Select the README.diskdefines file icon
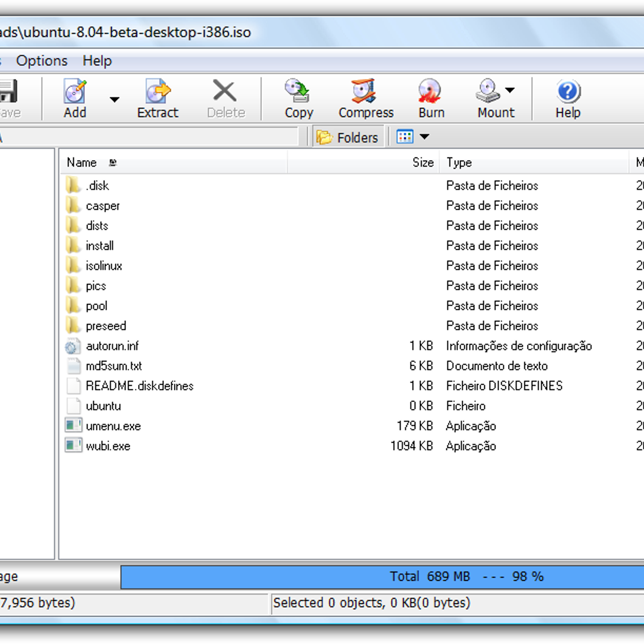The width and height of the screenshot is (644, 644). [73, 386]
